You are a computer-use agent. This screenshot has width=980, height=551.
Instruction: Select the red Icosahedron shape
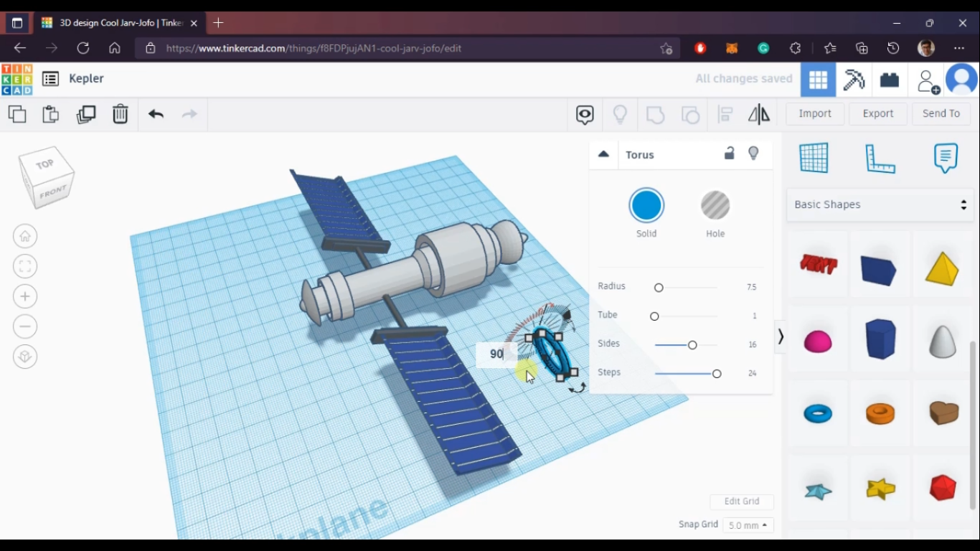coord(943,488)
